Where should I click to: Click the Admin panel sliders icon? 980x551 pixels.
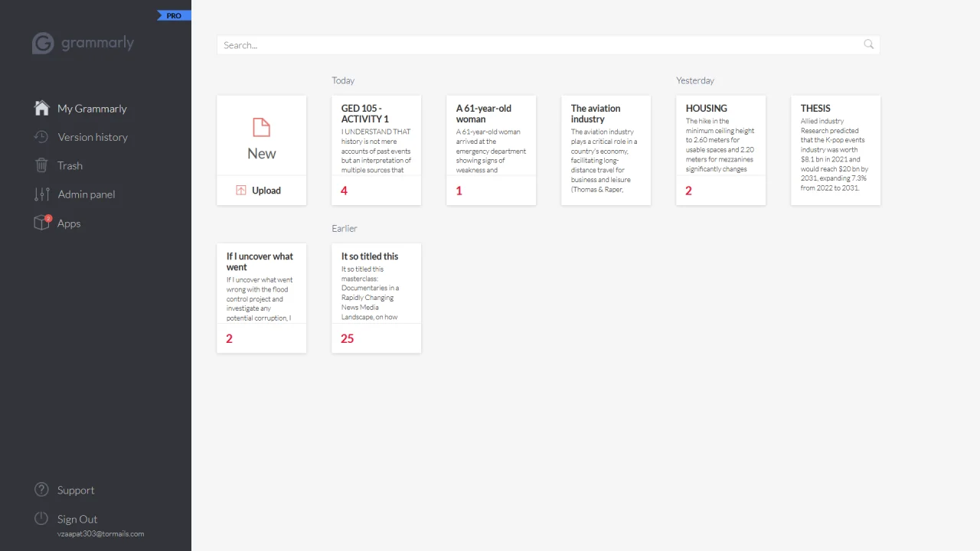(41, 194)
